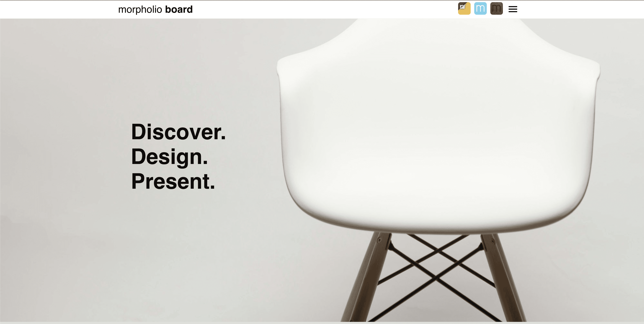Click the word morpholio in header
Viewport: 644px width, 324px height.
coord(140,10)
